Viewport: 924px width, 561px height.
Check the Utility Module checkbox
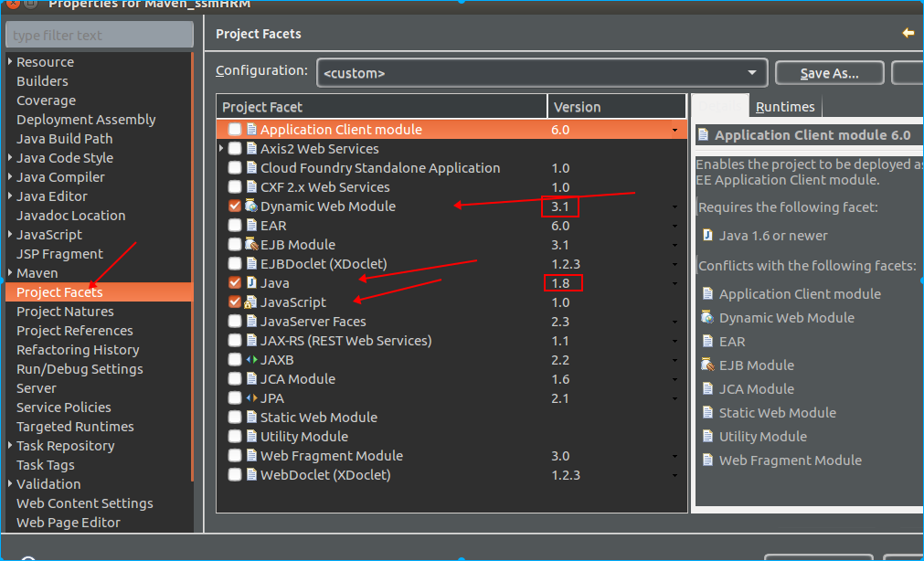coord(235,436)
